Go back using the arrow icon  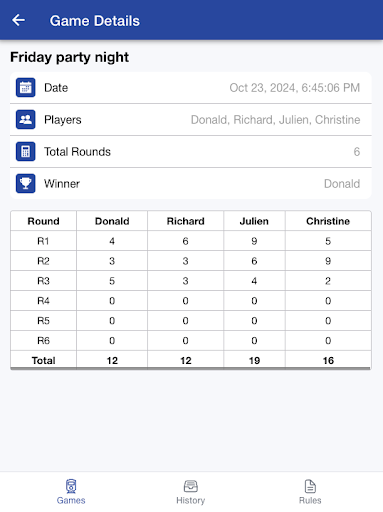coord(18,20)
